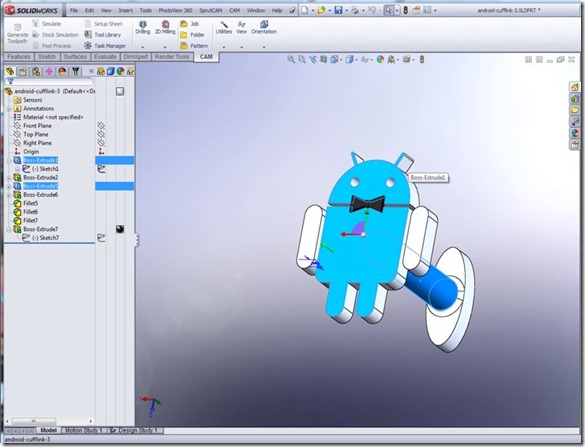The image size is (585, 447).
Task: Switch to the Render Tools tab
Action: (172, 57)
